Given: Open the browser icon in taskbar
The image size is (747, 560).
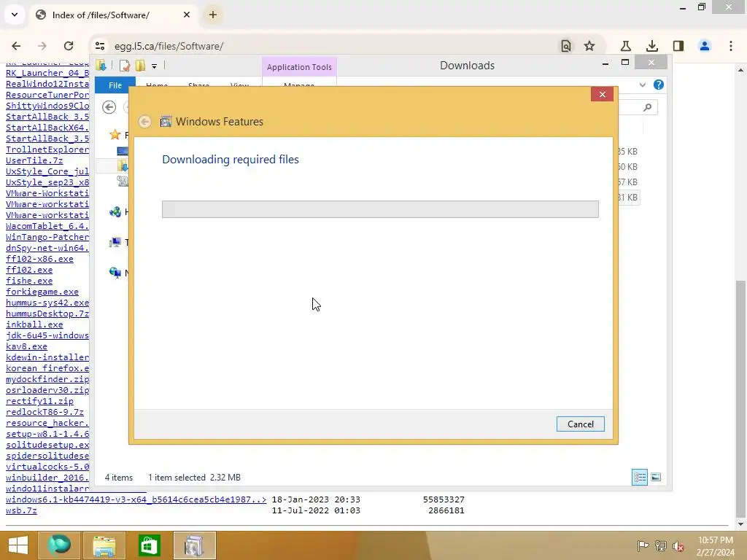Looking at the screenshot, I should click(58, 545).
